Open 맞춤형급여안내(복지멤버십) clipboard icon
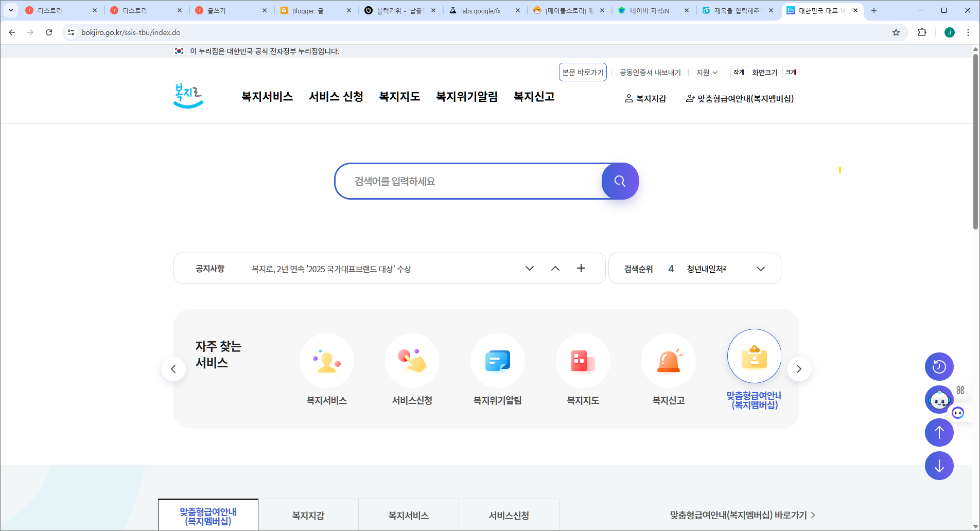Viewport: 980px width, 531px height. click(x=754, y=356)
